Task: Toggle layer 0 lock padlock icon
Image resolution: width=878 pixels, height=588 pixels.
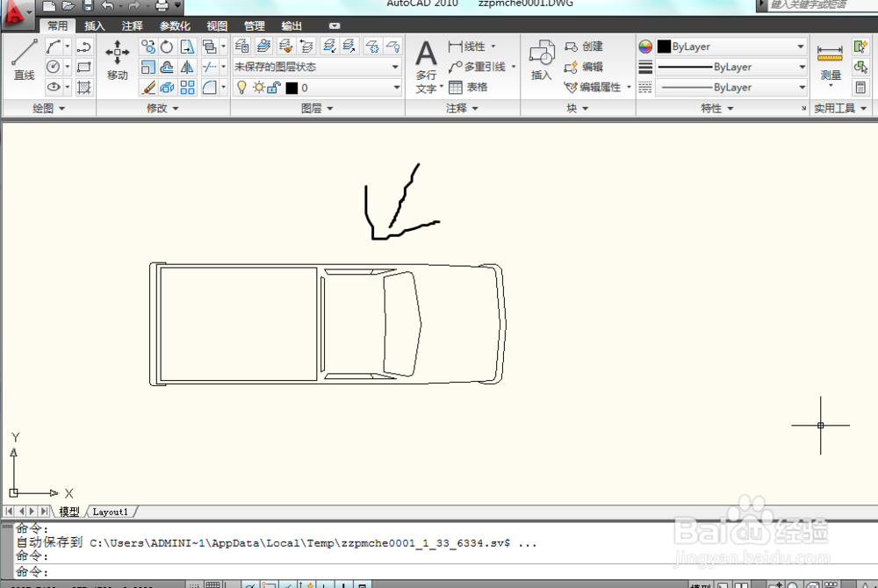Action: (274, 87)
